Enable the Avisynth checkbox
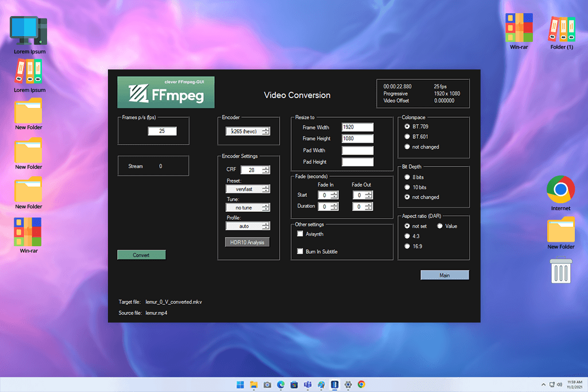588x392 pixels. [300, 234]
